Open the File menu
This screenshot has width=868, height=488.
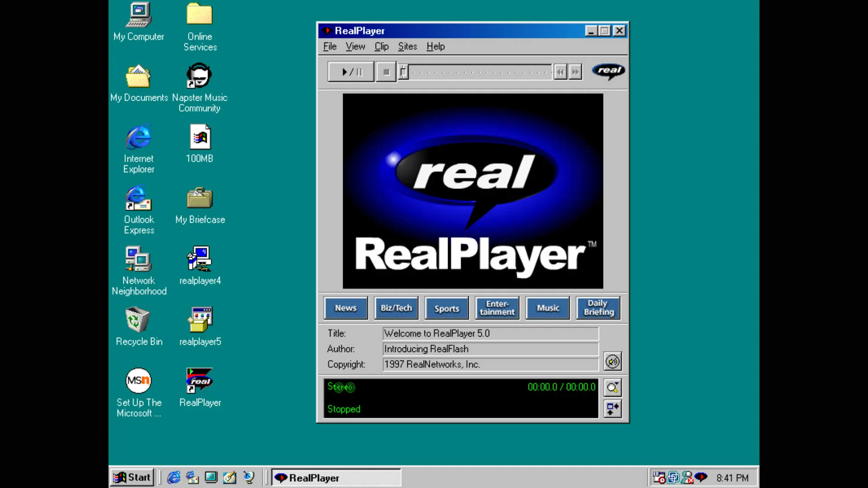pyautogui.click(x=330, y=47)
